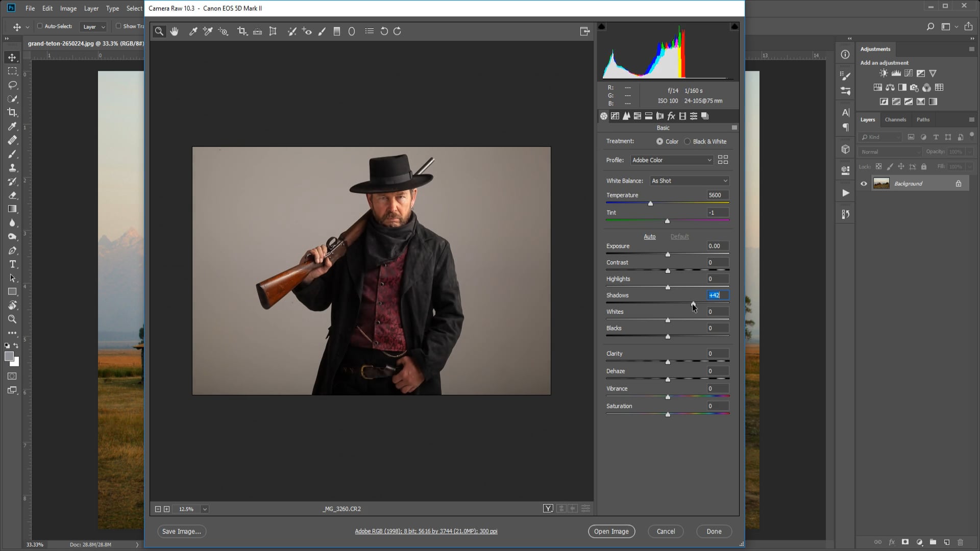
Task: Select the Black & White treatment
Action: pyautogui.click(x=688, y=141)
